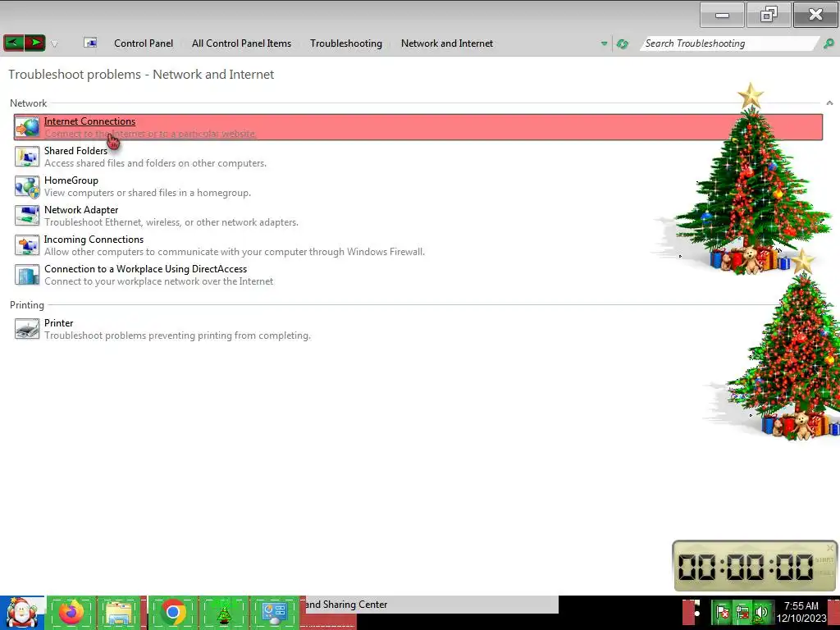Minimize the Troubleshooting window
The height and width of the screenshot is (630, 840).
click(x=722, y=15)
